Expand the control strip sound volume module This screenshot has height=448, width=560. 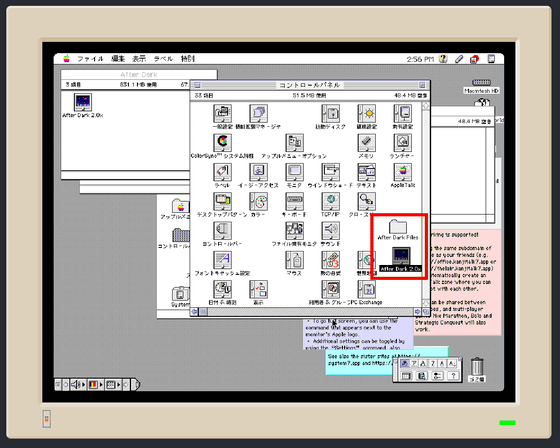click(x=78, y=384)
